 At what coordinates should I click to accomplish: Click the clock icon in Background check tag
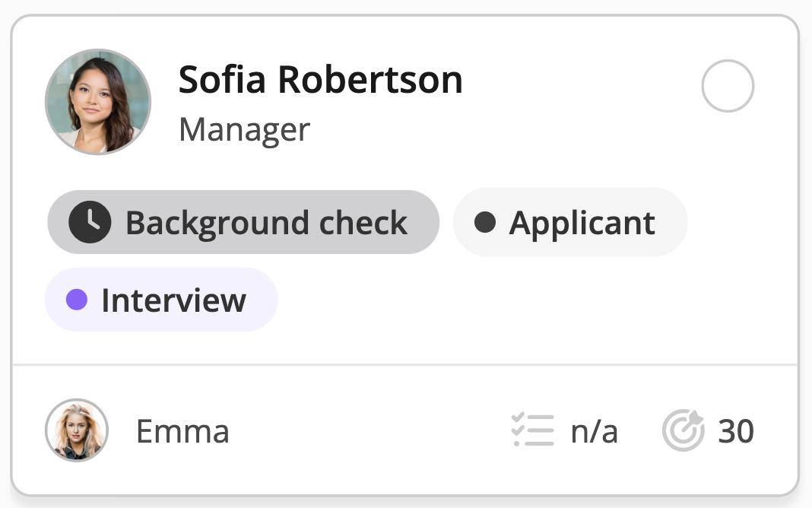click(90, 223)
